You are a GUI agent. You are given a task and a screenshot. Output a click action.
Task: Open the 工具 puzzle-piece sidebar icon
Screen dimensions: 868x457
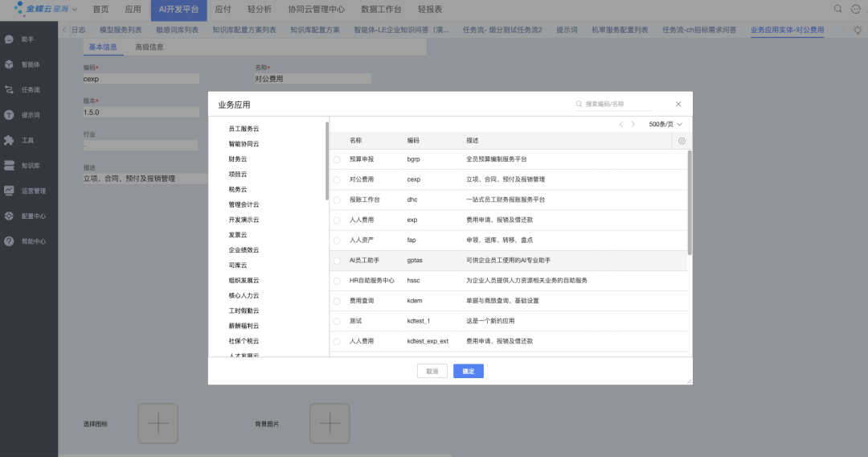click(9, 141)
